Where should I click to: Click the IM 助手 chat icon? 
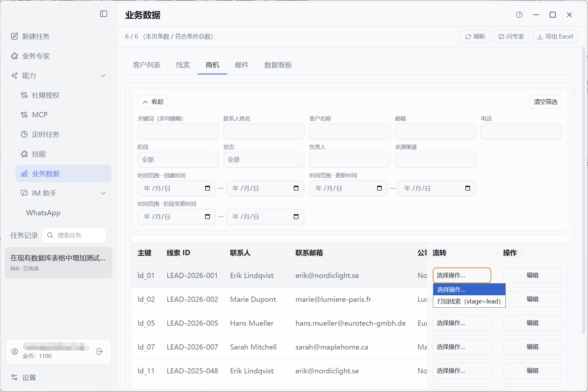24,193
